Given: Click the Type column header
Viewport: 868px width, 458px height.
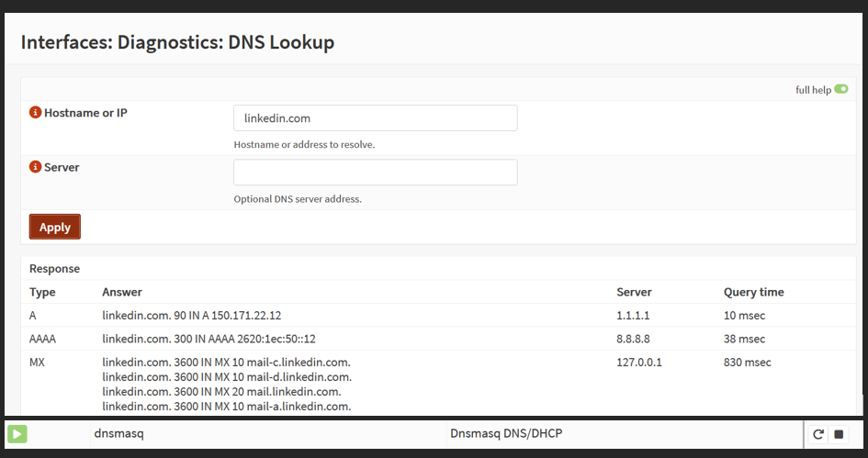Looking at the screenshot, I should tap(42, 292).
